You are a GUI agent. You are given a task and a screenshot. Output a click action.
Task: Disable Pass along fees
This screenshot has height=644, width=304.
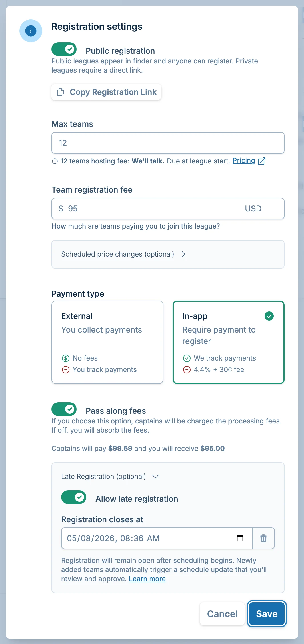64,409
